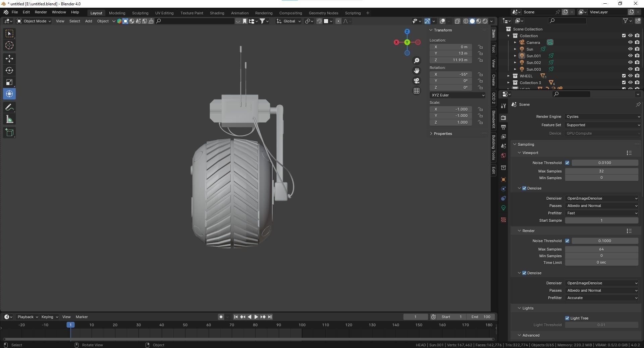Screen dimensions: 644x348
Task: Choose the Measure tool
Action: coord(9,119)
